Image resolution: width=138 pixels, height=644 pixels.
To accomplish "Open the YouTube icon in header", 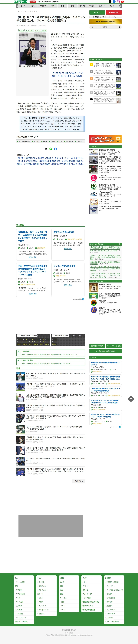I will 122,2.
